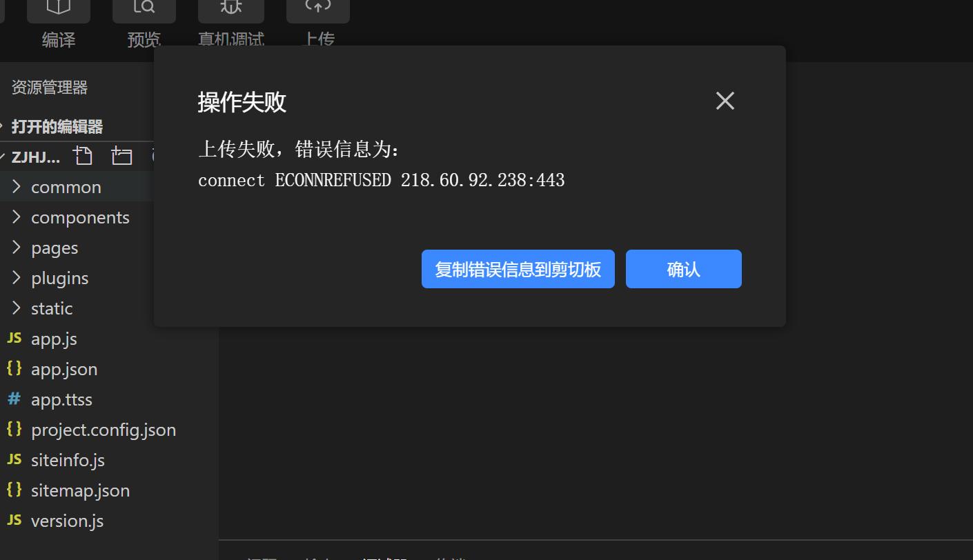
Task: Open sitemap.json in the explorer
Action: click(x=80, y=490)
